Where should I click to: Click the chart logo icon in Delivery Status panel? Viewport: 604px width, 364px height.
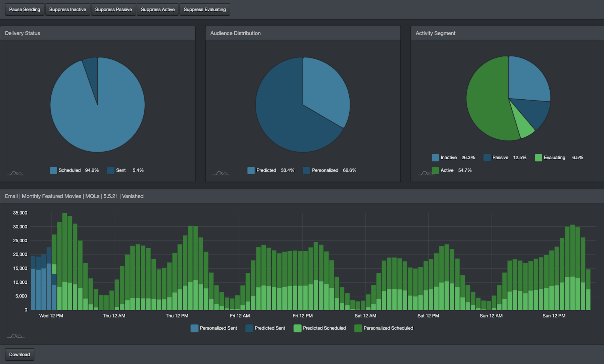coord(15,173)
